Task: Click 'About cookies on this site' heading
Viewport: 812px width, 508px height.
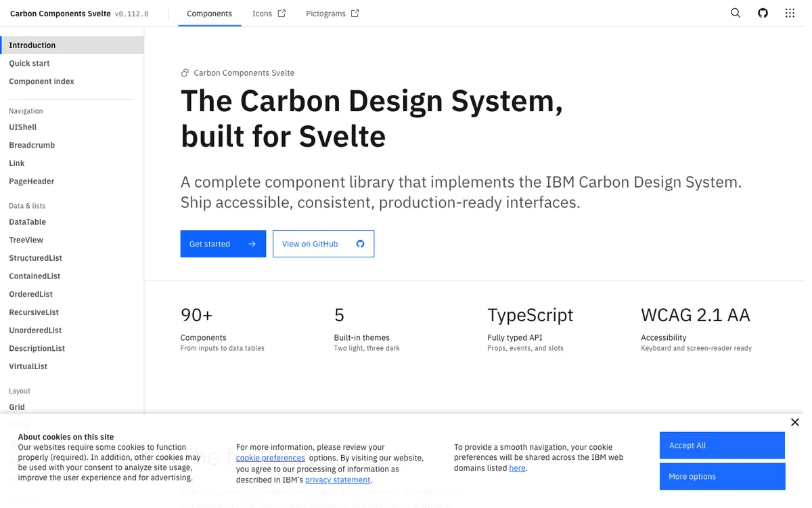Action: pos(66,438)
